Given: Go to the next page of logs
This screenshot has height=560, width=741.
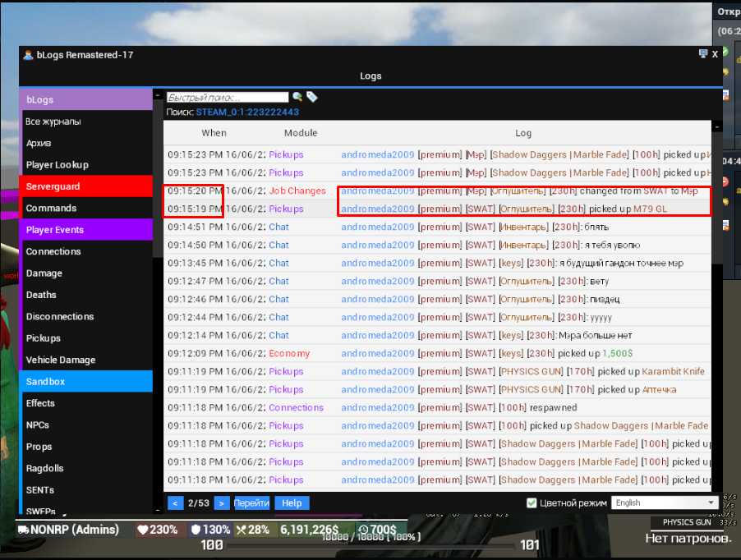Looking at the screenshot, I should pos(220,503).
